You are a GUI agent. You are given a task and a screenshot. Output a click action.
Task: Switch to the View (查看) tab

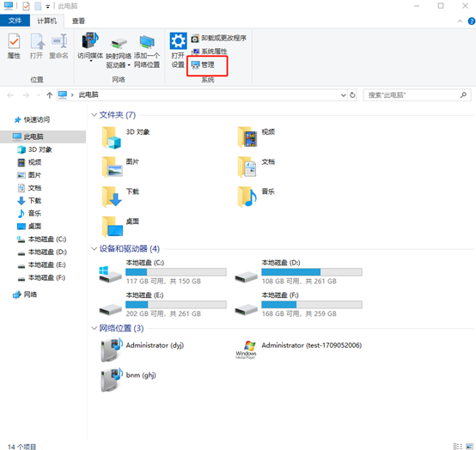78,21
